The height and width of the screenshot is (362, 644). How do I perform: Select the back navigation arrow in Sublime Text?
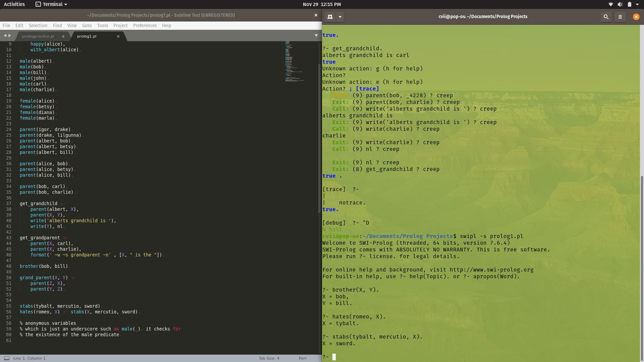5,35
